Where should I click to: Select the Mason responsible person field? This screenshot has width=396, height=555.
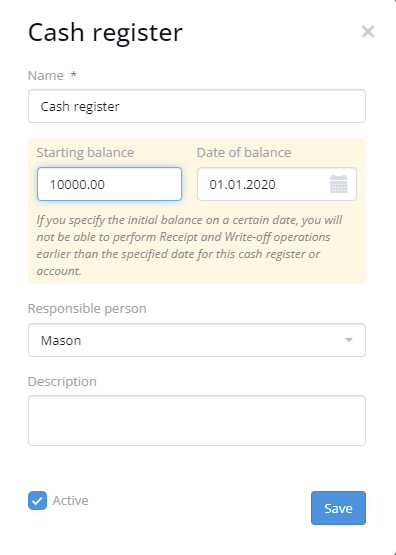[x=197, y=340]
